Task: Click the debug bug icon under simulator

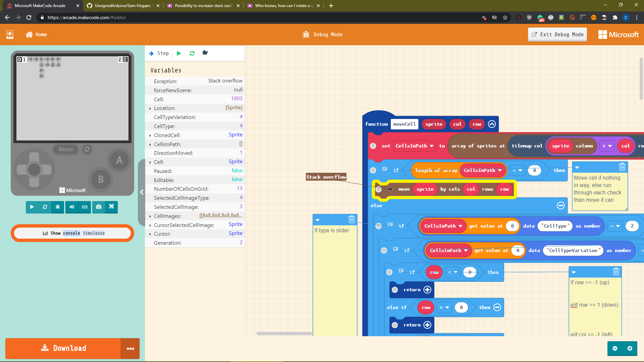Action: click(58, 207)
